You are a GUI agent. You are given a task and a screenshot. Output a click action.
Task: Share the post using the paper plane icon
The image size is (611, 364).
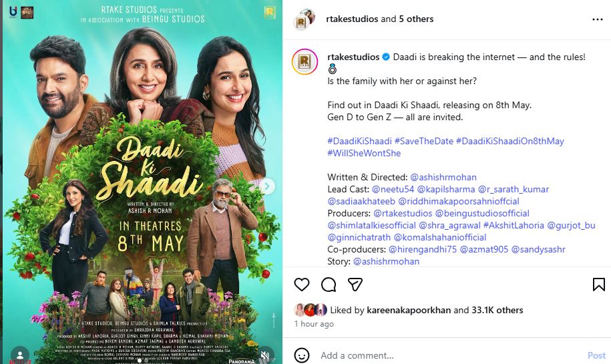pyautogui.click(x=355, y=285)
